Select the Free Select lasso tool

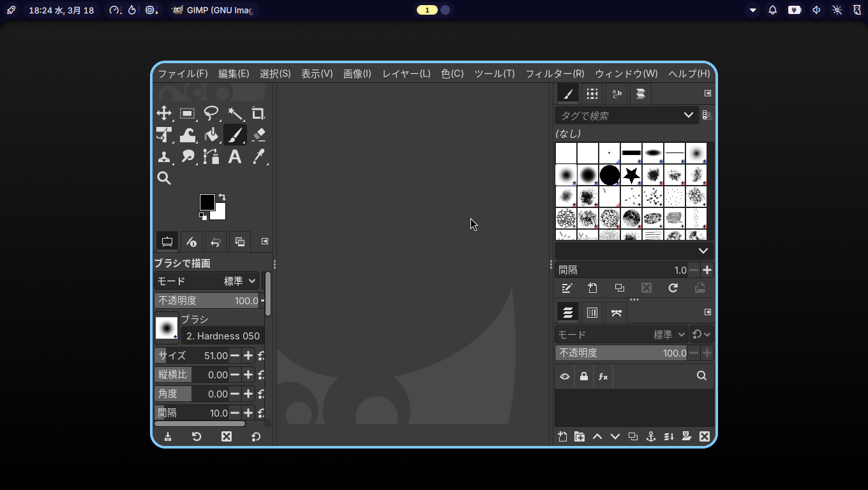[211, 114]
